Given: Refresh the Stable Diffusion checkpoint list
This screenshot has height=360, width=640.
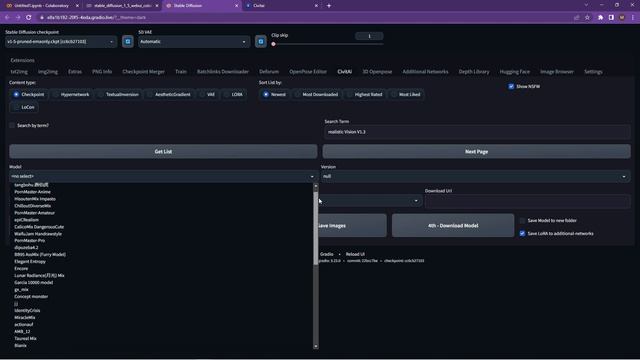Looking at the screenshot, I should tap(128, 42).
